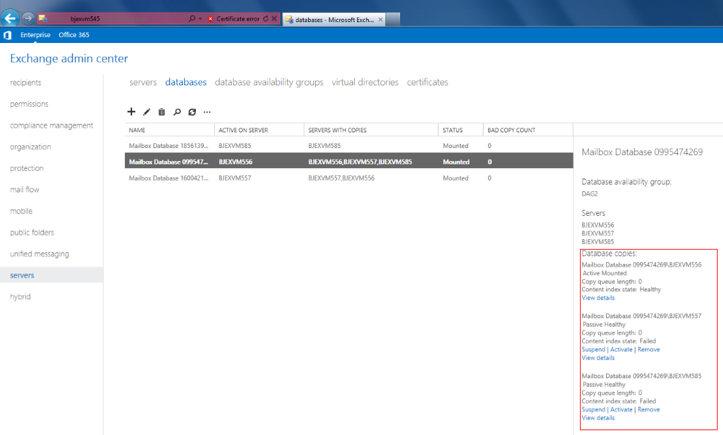Image resolution: width=723 pixels, height=435 pixels.
Task: Click View details for BJEXVM556 copy
Action: (x=598, y=298)
